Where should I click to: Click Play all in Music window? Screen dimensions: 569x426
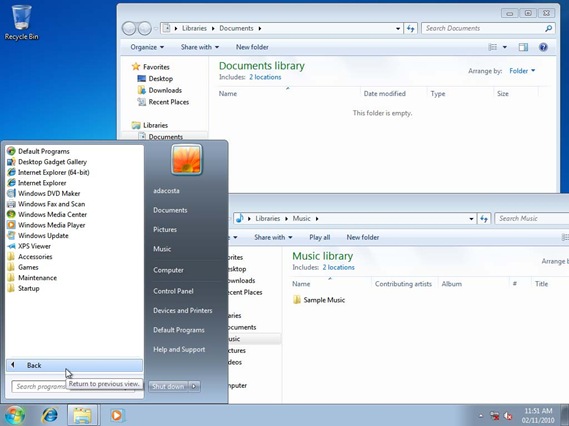click(319, 237)
